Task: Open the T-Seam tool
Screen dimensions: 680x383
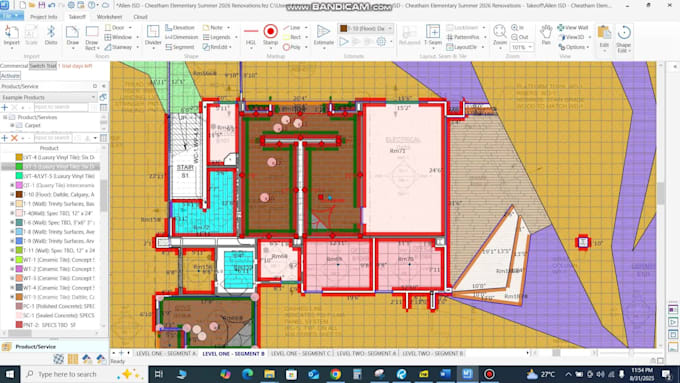Action: 433,36
